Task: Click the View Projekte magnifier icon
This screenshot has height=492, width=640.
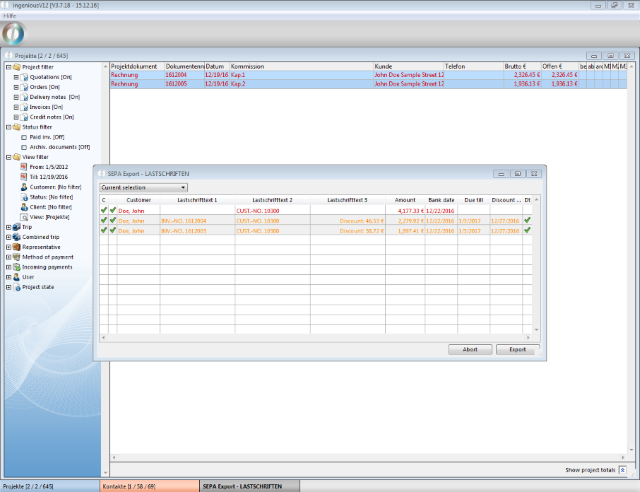Action: [24, 217]
